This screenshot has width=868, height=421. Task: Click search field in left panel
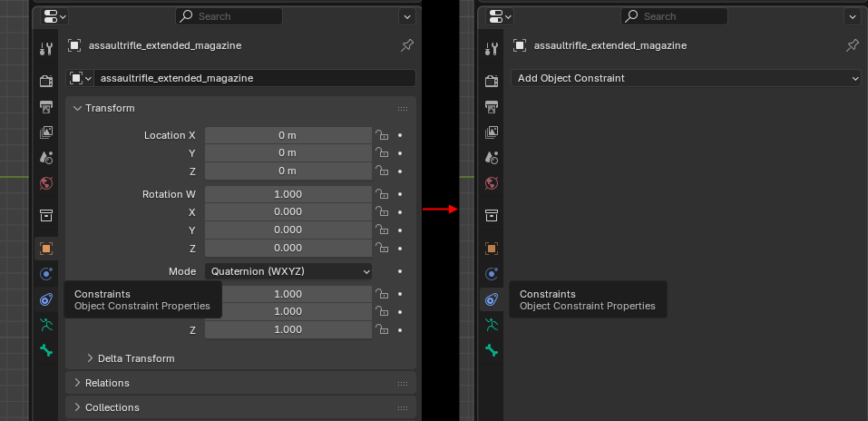(x=229, y=16)
